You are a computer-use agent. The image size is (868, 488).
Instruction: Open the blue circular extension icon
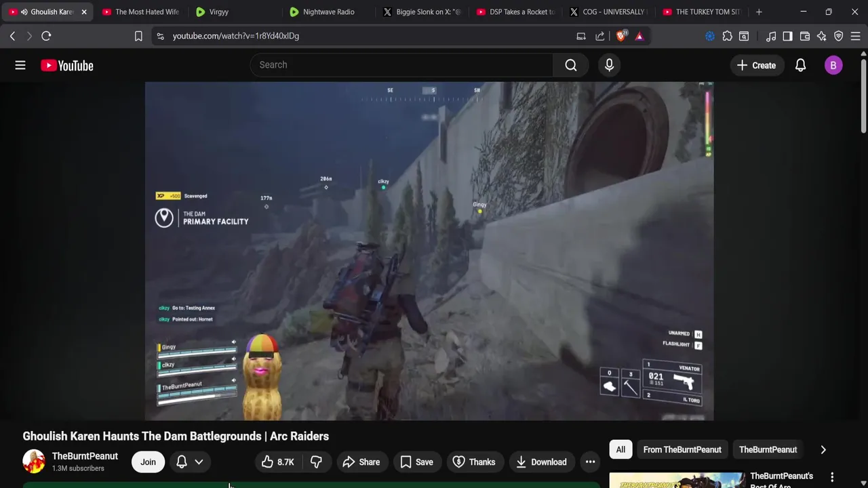(x=710, y=36)
